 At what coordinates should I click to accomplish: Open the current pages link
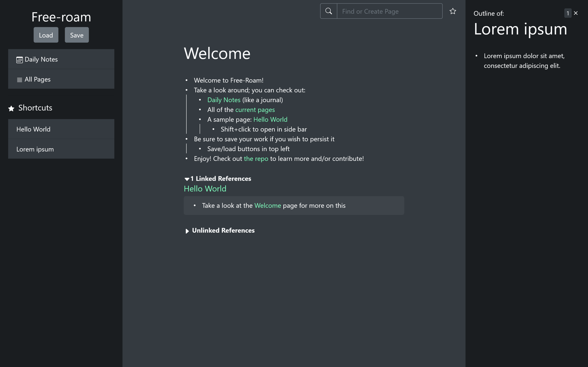coord(255,110)
